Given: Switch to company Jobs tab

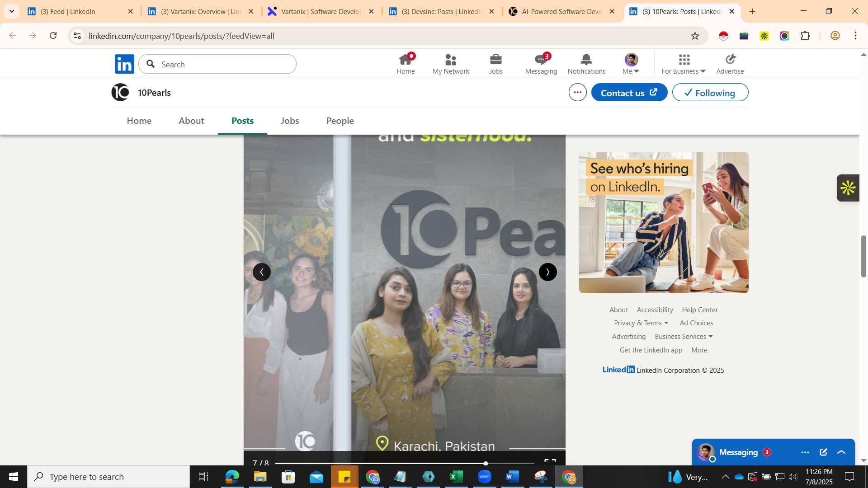Looking at the screenshot, I should click(290, 121).
